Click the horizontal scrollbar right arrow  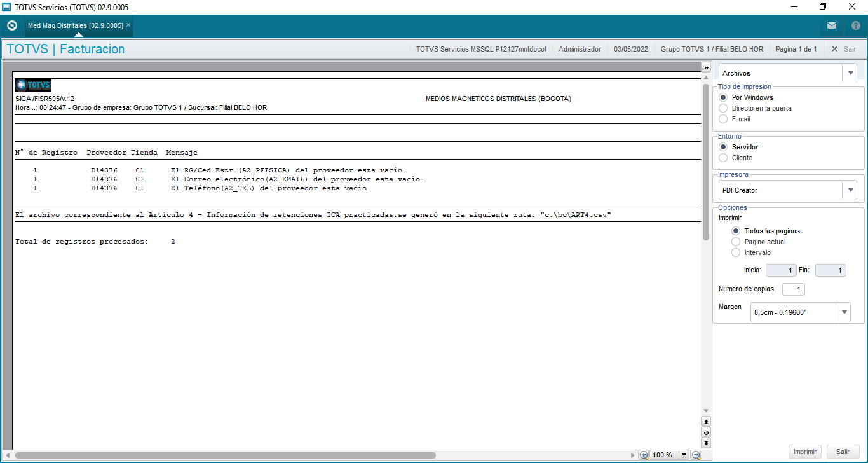point(632,455)
